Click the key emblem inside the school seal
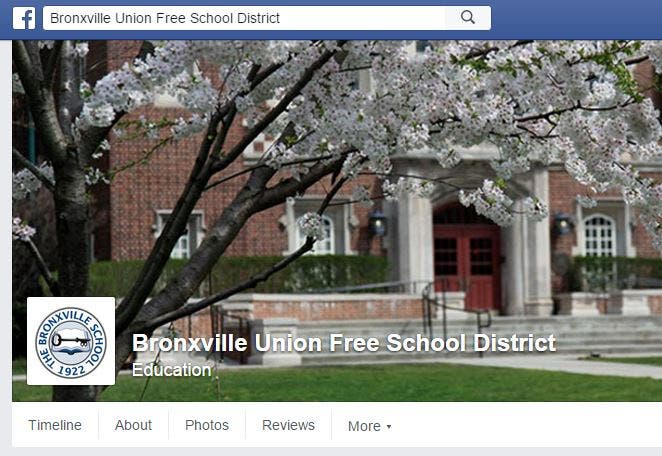The height and width of the screenshot is (456, 662). click(x=71, y=339)
